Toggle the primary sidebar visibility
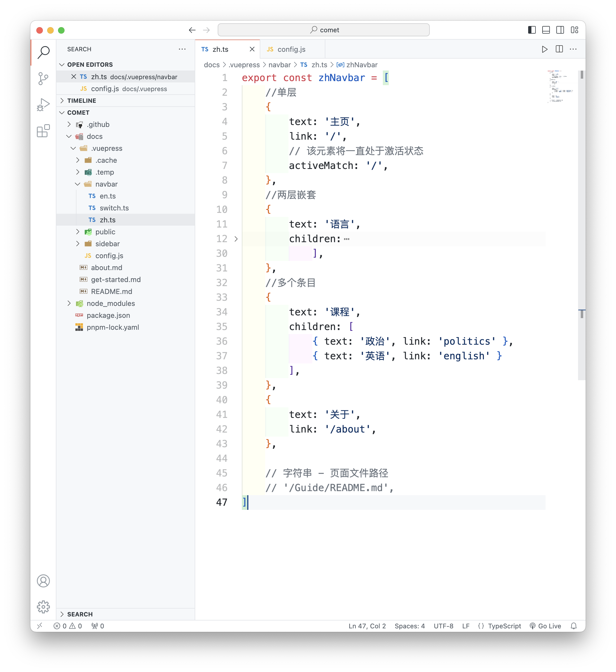This screenshot has width=616, height=672. pyautogui.click(x=532, y=30)
